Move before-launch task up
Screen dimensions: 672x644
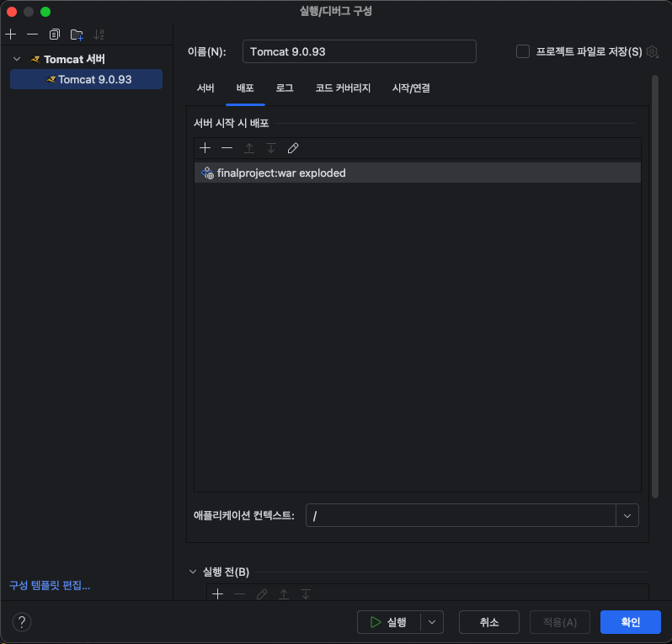284,593
